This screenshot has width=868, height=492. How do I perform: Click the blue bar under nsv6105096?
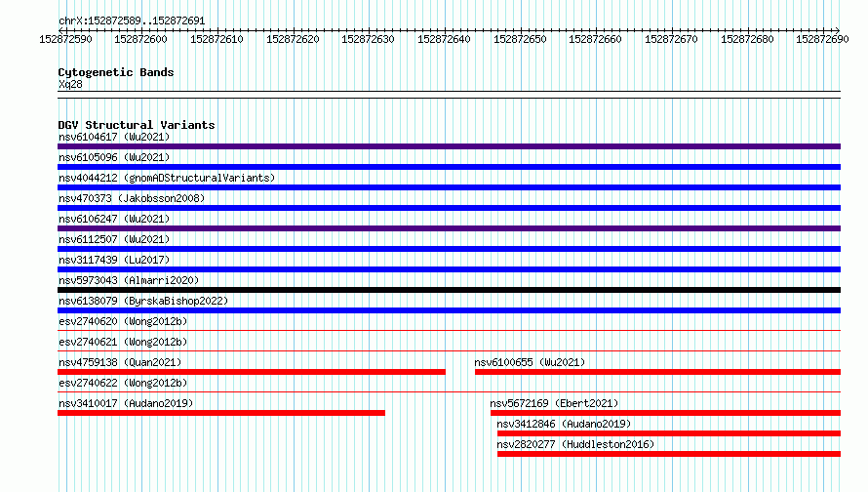449,167
